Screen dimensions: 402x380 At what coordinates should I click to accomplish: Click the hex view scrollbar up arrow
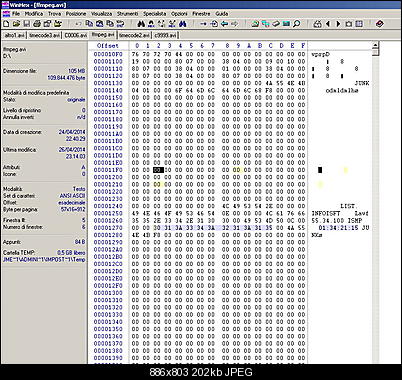[x=375, y=45]
